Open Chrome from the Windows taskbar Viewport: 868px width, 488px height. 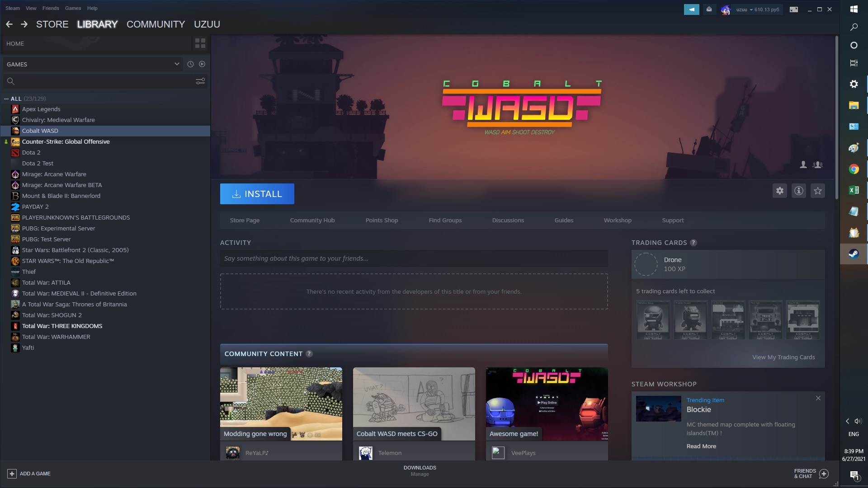coord(854,169)
